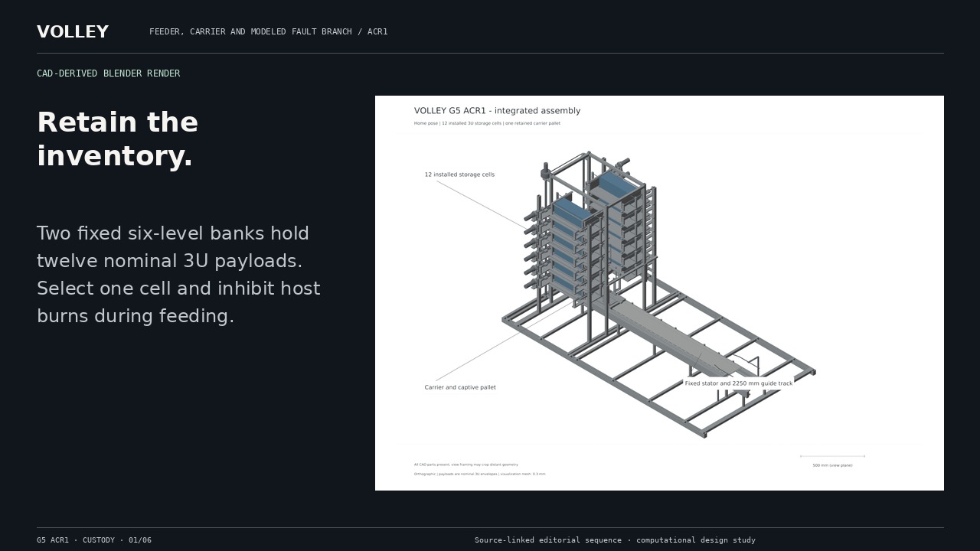Select the orthographic payload envelope footnote
Image resolution: width=980 pixels, height=551 pixels.
[479, 474]
